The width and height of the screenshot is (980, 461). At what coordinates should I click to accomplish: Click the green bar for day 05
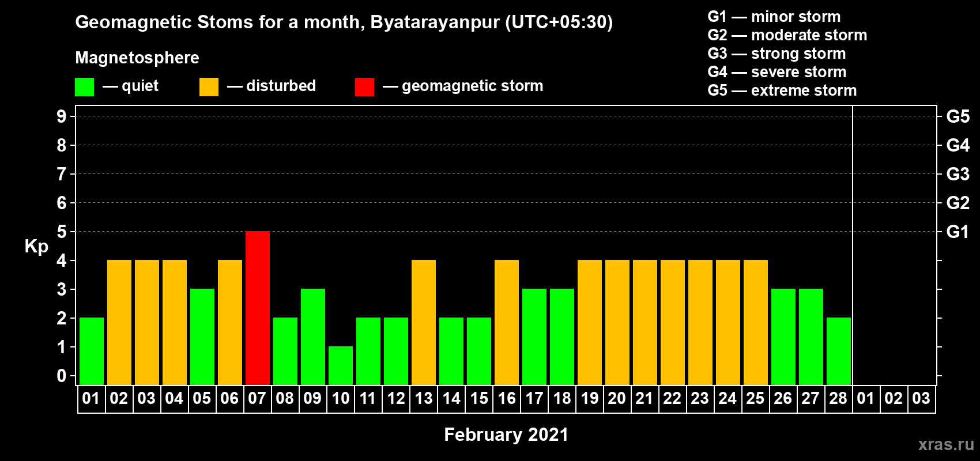pos(202,337)
